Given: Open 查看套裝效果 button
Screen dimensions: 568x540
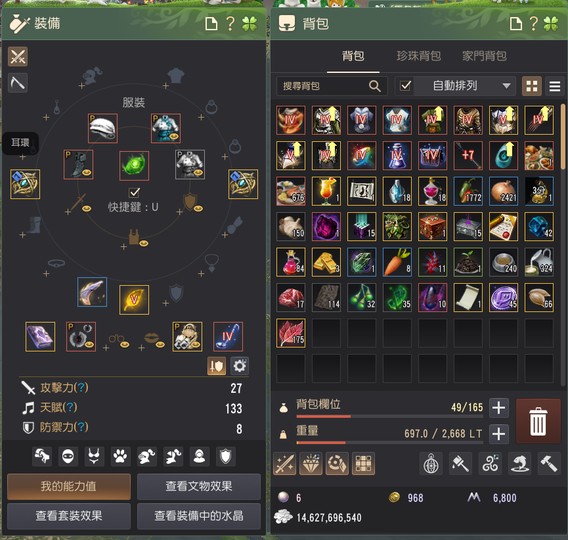Looking at the screenshot, I should click(69, 516).
